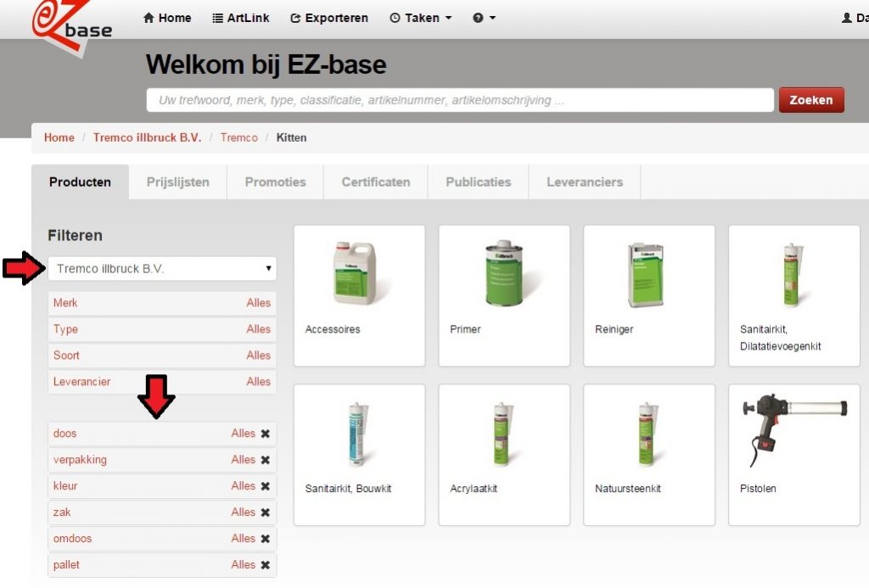Delete the zak filter using X icon

pyautogui.click(x=265, y=512)
